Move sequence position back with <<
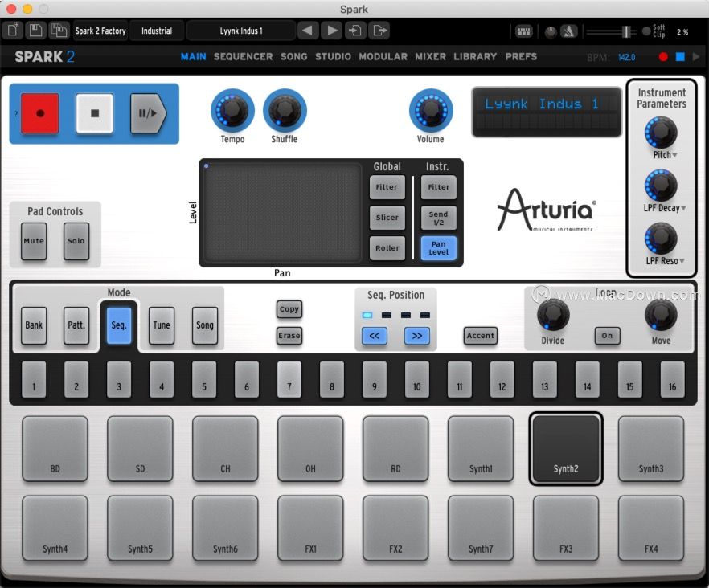709x588 pixels. click(x=375, y=336)
